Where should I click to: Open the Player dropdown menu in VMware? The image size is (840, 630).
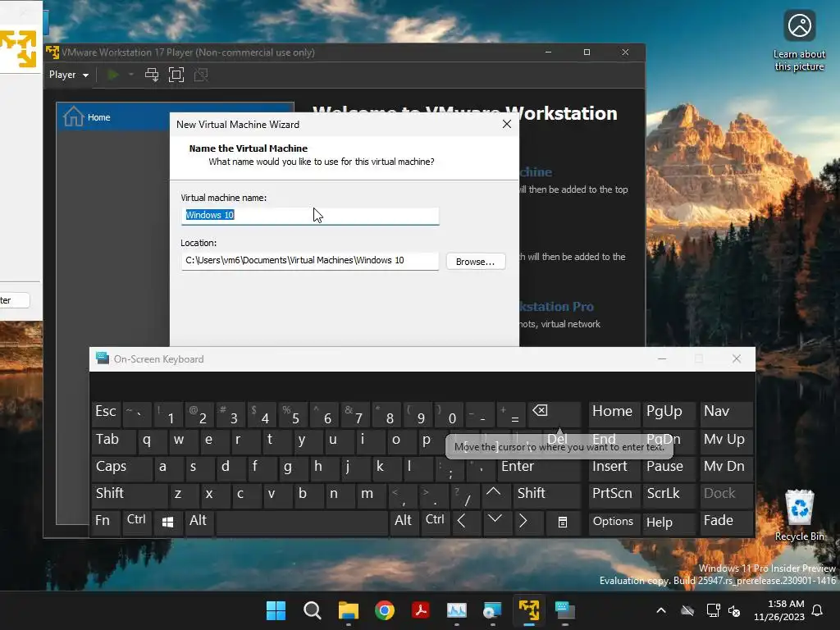click(69, 75)
